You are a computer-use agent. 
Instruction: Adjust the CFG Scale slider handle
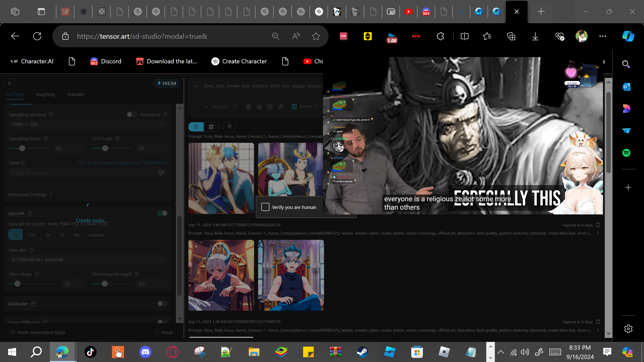[x=105, y=148]
